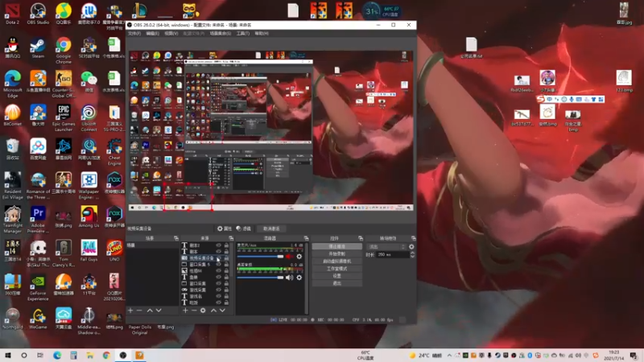Undock the 场景 panel with its float icon
Screen dimensions: 644x362
click(x=176, y=238)
